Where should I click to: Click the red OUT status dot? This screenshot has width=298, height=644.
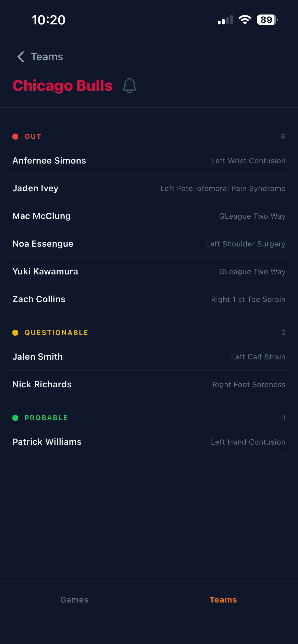[x=16, y=136]
